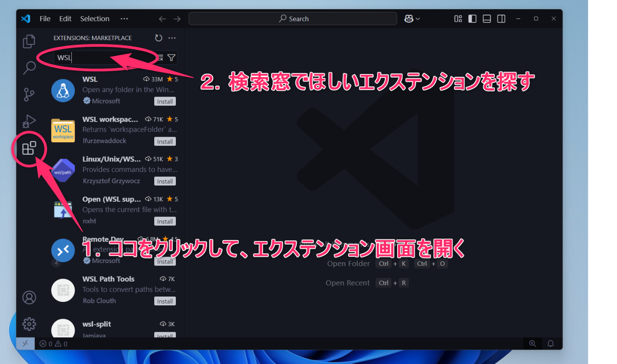
Task: Toggle the bottom Panel visibility
Action: pyautogui.click(x=487, y=19)
